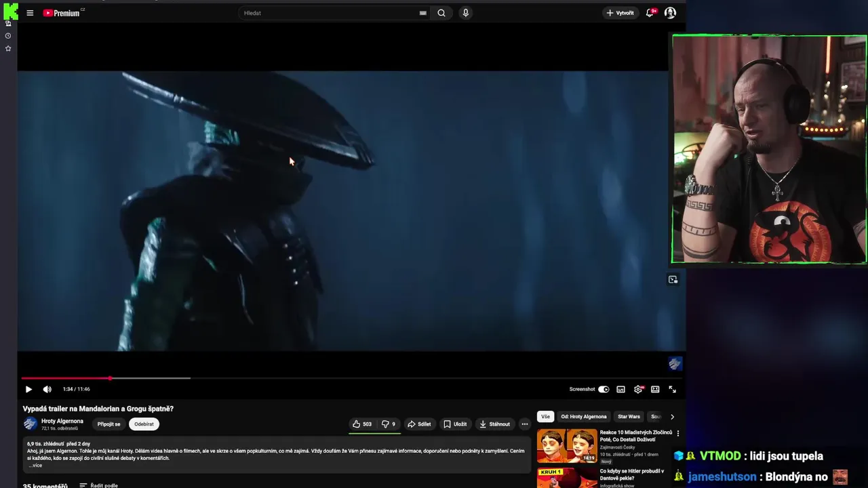This screenshot has height=488, width=868.
Task: Click Připojit se join button
Action: tap(108, 424)
